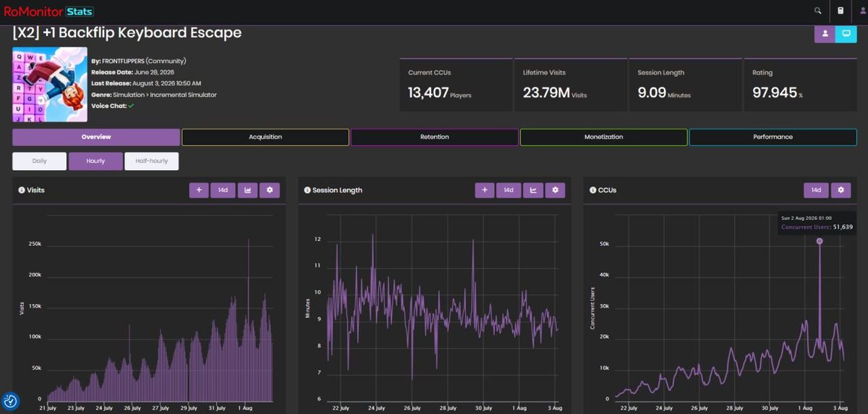Click the game title Backflip Keyboard Escape

(127, 33)
